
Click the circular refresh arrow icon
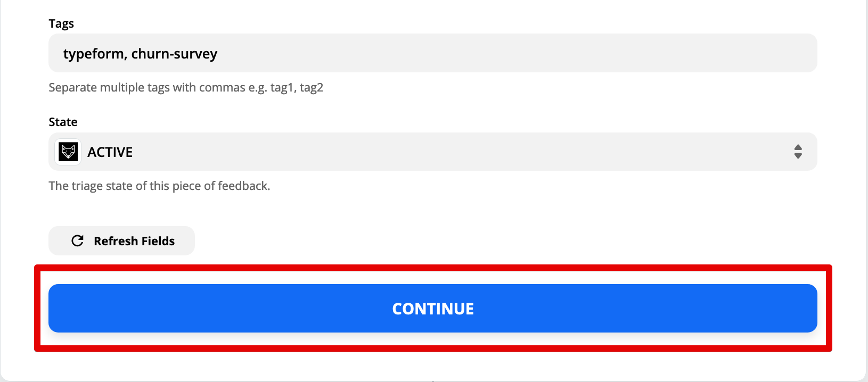[x=78, y=241]
